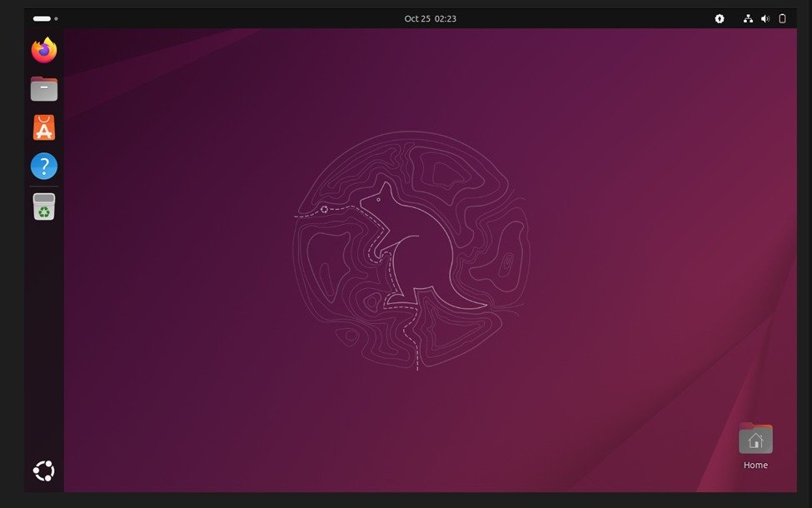Click the dock separator line above the Trash

click(42, 186)
